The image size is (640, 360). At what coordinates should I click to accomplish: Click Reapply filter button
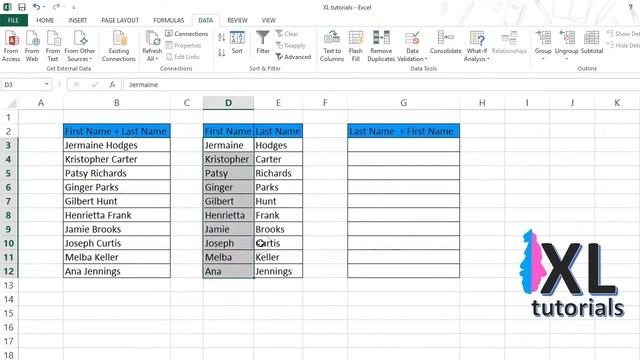(x=291, y=45)
